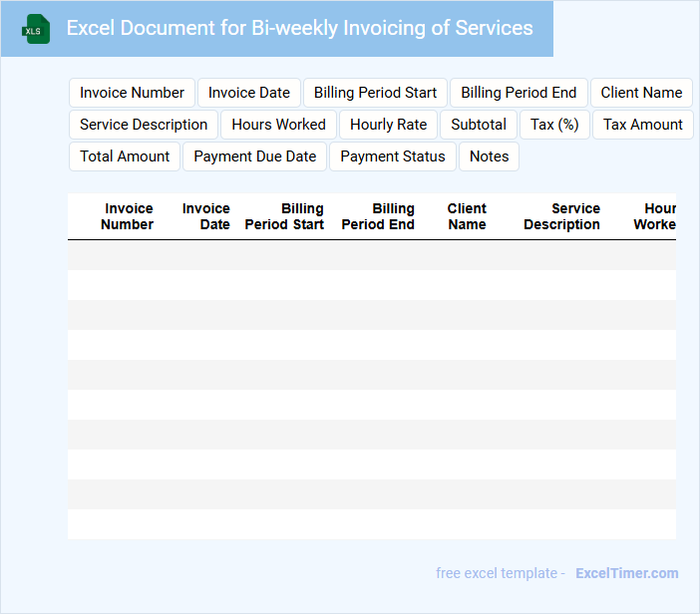Select the Tax (%) tag

(x=554, y=125)
